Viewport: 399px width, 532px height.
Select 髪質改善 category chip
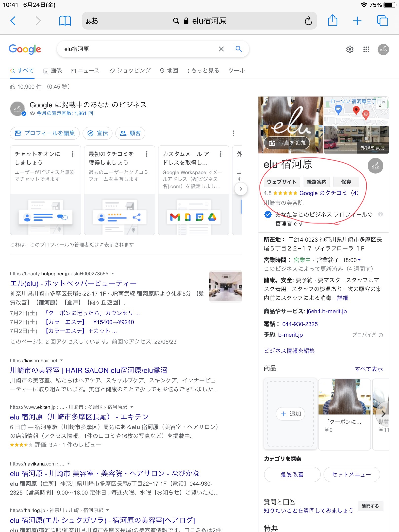(x=292, y=474)
